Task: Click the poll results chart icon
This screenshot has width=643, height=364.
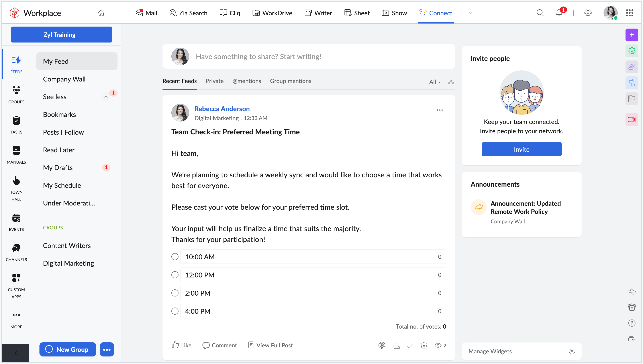Action: tap(396, 345)
